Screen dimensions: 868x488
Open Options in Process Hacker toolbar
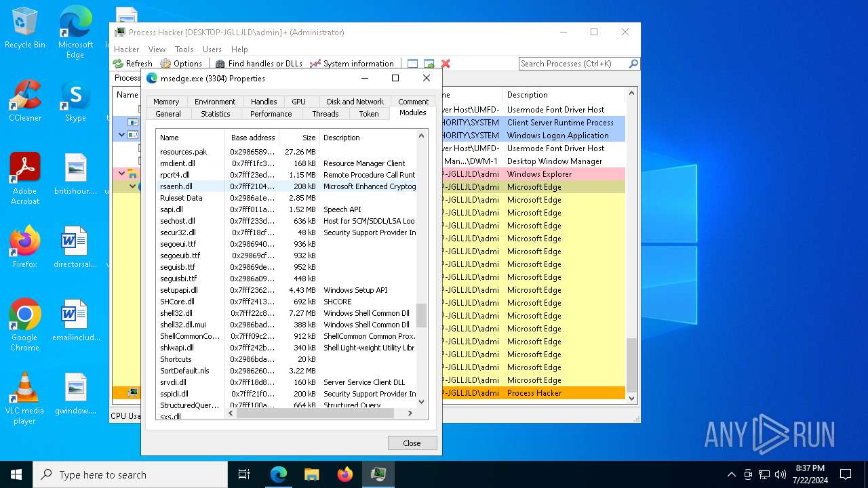click(x=181, y=64)
